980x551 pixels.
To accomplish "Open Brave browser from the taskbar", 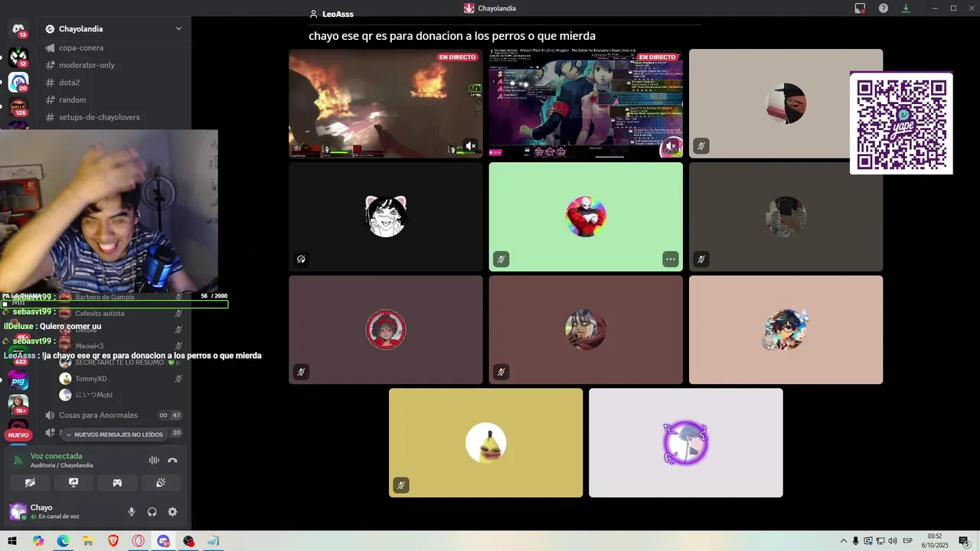I will 113,541.
